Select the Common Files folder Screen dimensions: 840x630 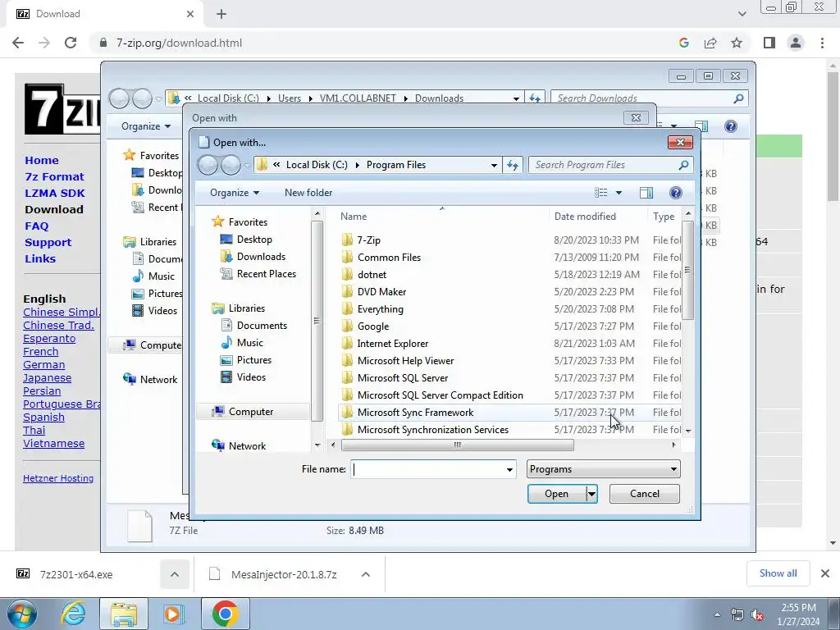coord(389,257)
